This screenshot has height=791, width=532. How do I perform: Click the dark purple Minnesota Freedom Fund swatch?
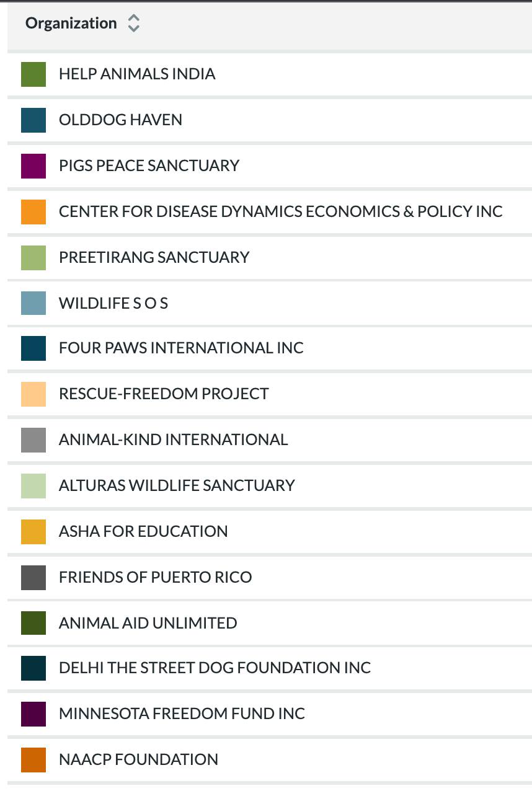33,714
